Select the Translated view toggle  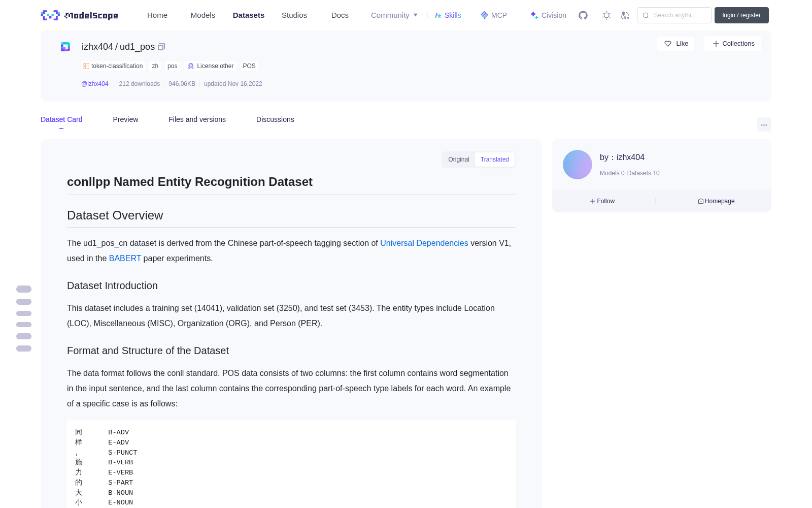pyautogui.click(x=494, y=160)
